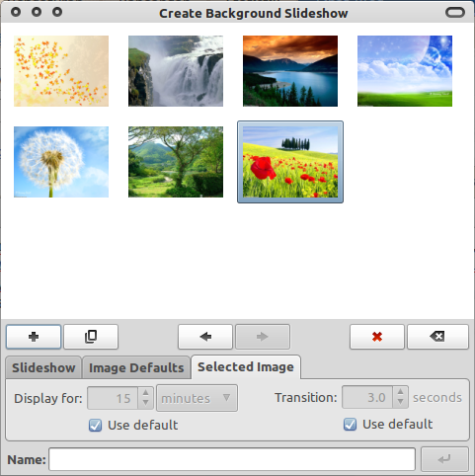The width and height of the screenshot is (475, 476).
Task: Remove selected image with red X button
Action: (x=377, y=337)
